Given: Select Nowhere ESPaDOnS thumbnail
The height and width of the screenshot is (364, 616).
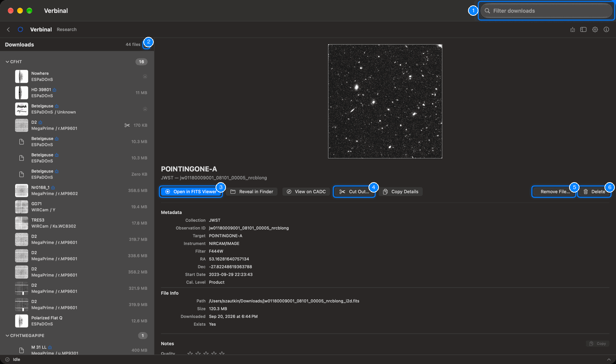Looking at the screenshot, I should click(22, 76).
